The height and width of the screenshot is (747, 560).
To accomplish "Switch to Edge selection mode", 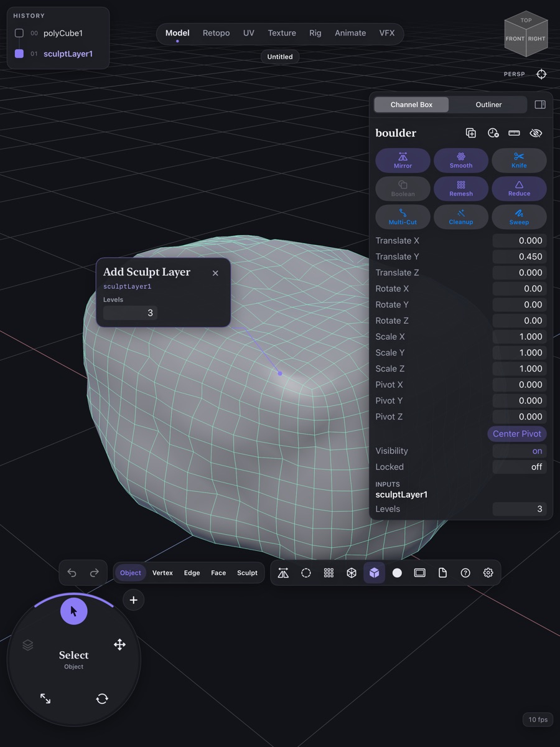I will coord(192,573).
